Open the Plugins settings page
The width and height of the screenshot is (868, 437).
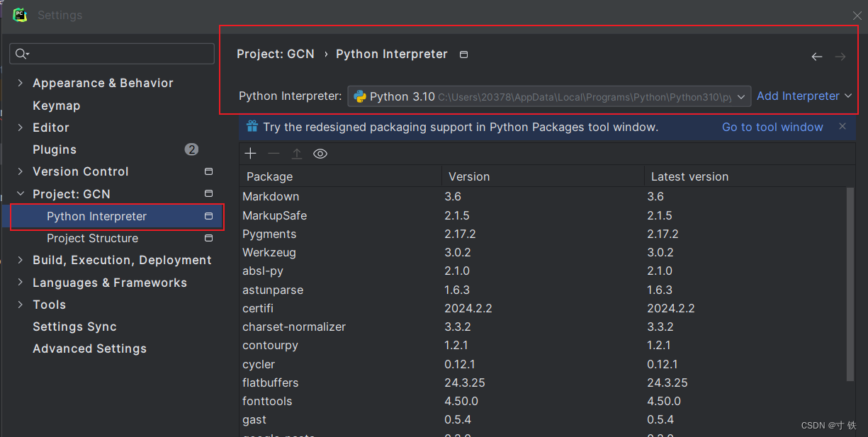point(55,149)
